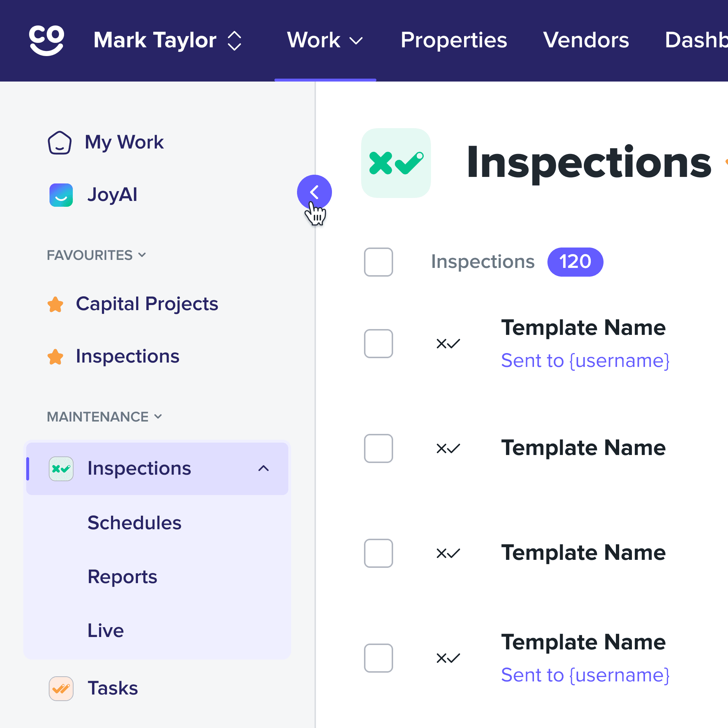Check the last Template Name row checkbox
728x728 pixels.
click(378, 658)
